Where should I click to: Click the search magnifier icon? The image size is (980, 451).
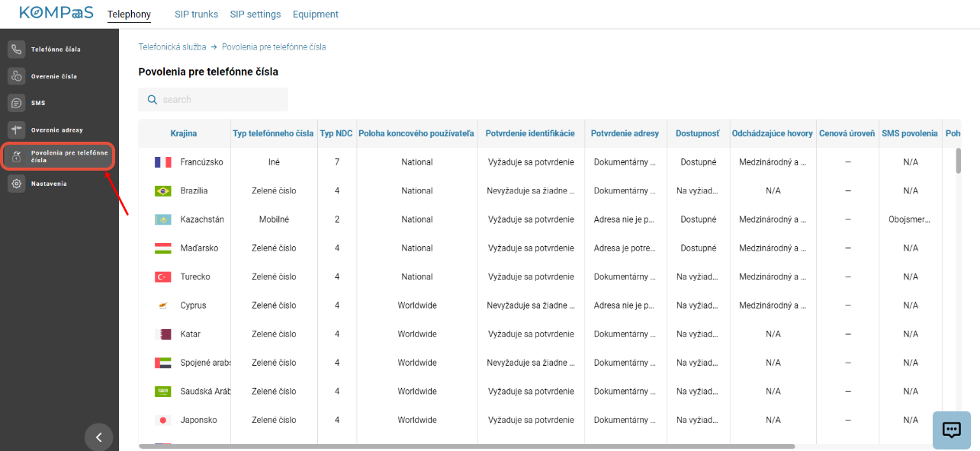pos(152,100)
